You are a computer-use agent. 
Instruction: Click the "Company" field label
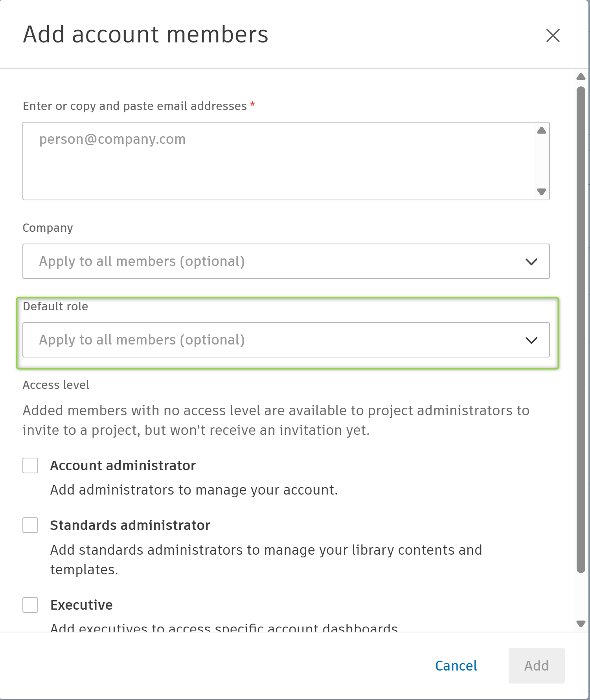tap(48, 228)
